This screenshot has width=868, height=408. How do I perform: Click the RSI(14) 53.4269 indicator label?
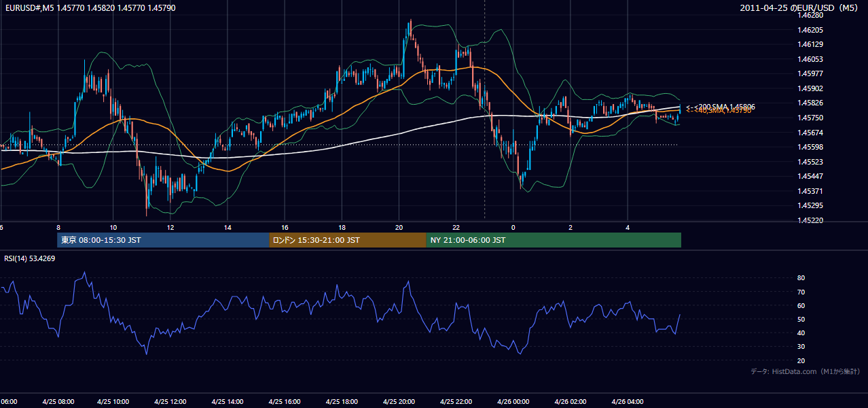(x=30, y=258)
